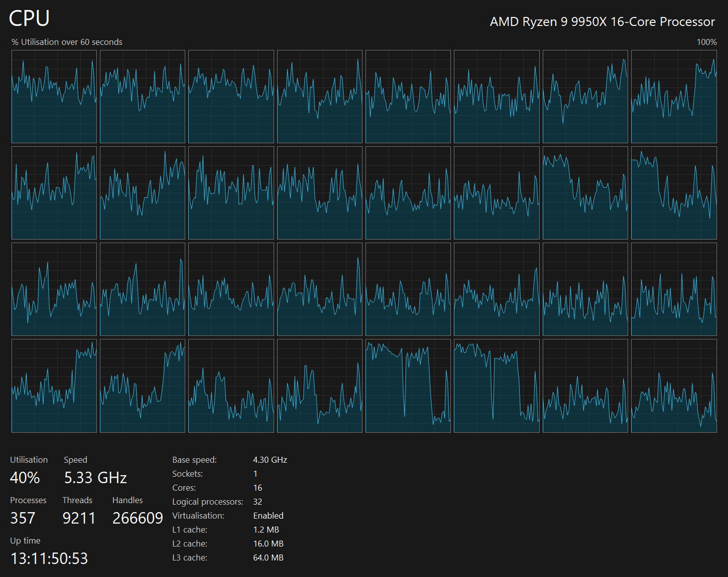Select the last core graph in bottom row
Image resolution: width=728 pixels, height=577 pixels.
(674, 385)
